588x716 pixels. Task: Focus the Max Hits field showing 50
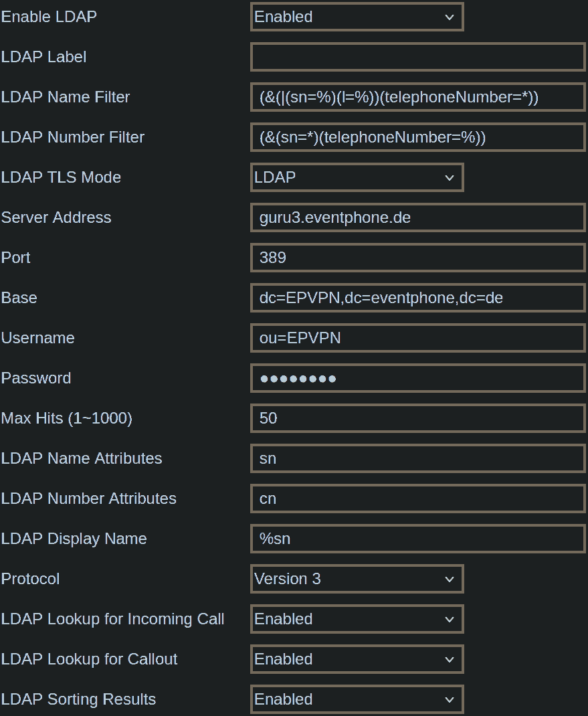click(x=418, y=419)
